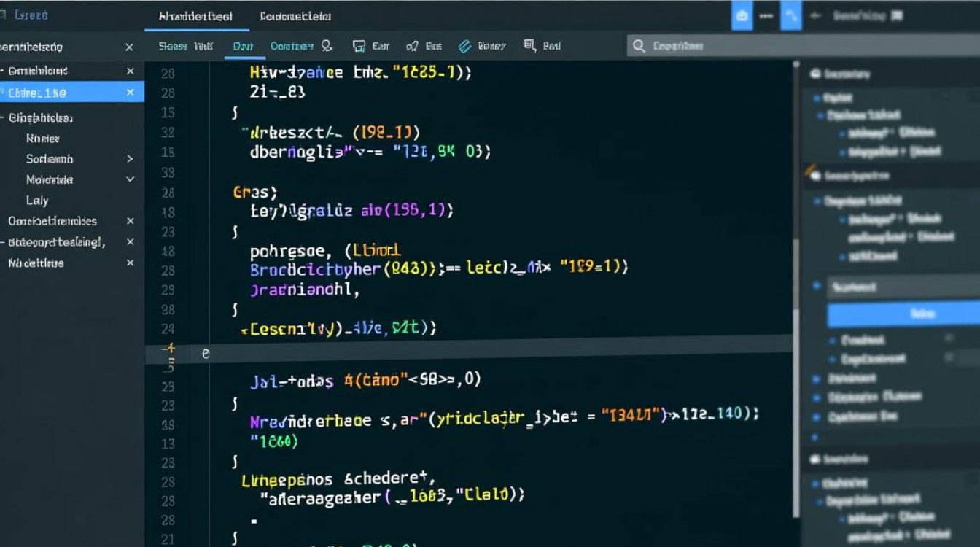Select the person icon next to Overview
980x547 pixels.
point(326,45)
